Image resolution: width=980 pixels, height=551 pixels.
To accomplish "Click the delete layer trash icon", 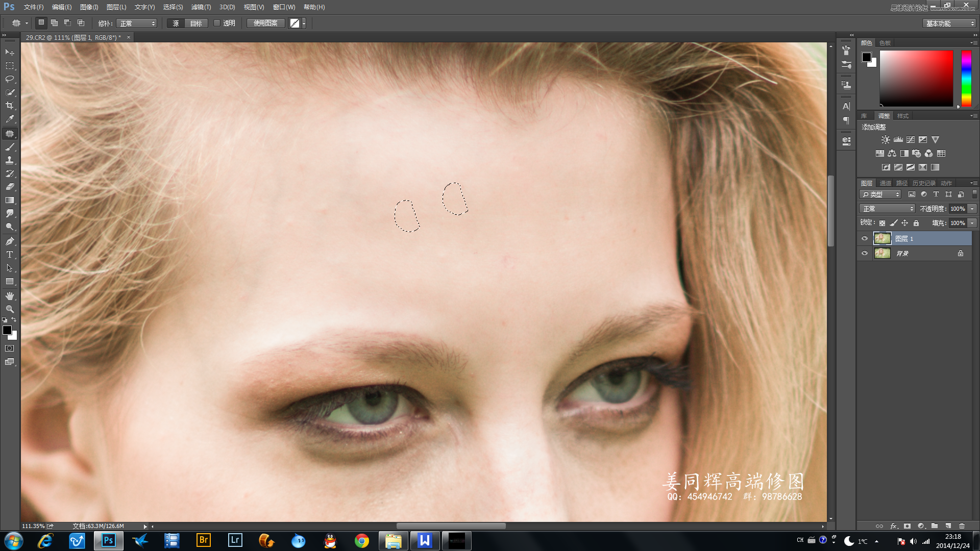I will tap(962, 526).
